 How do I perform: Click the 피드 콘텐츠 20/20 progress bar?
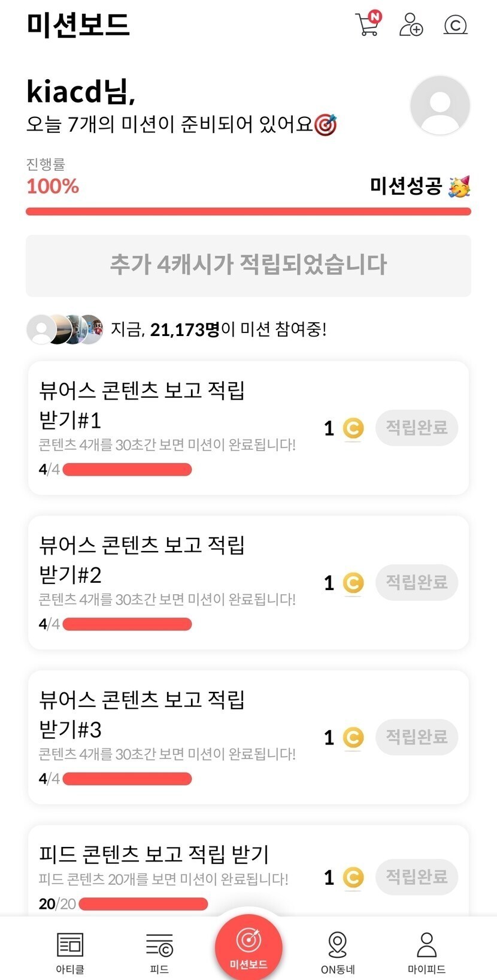click(x=143, y=904)
